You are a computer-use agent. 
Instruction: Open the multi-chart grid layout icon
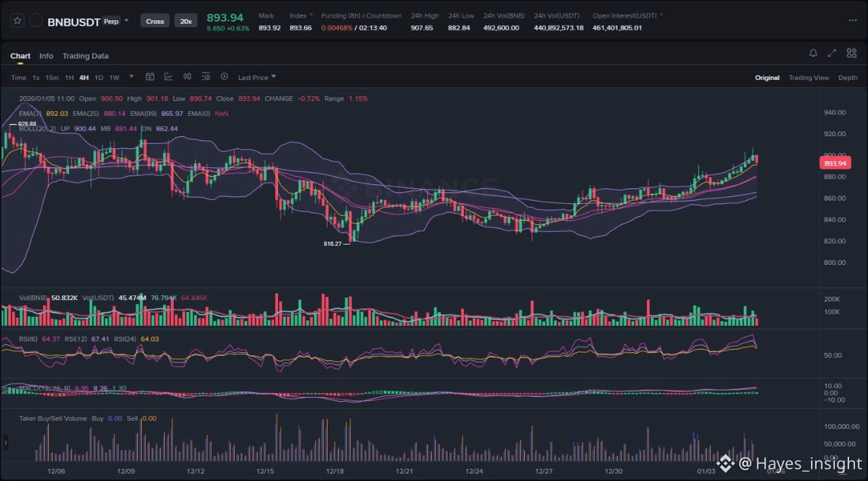[x=852, y=54]
